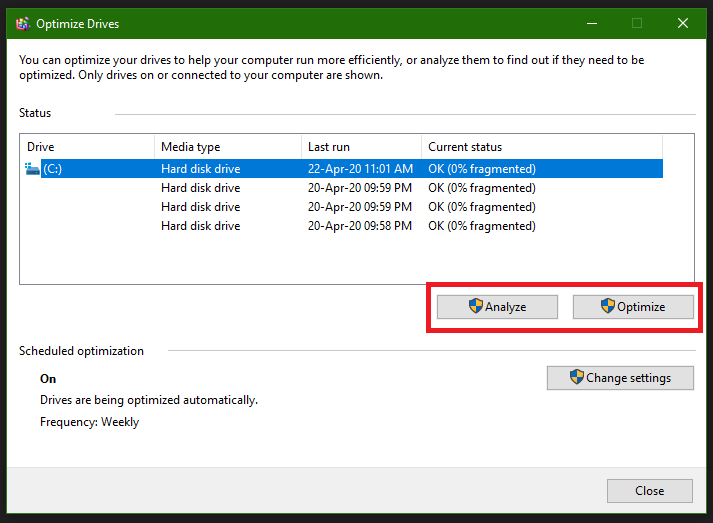Close the window using title bar X

pos(683,23)
